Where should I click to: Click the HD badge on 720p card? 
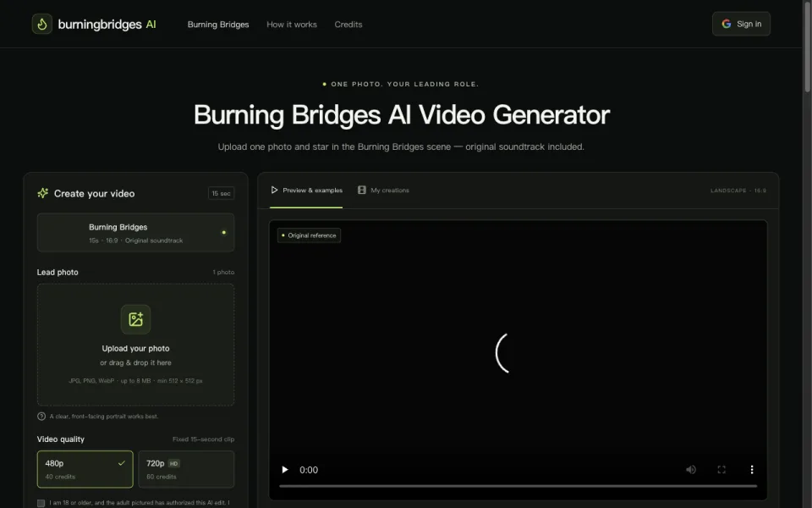pos(174,463)
